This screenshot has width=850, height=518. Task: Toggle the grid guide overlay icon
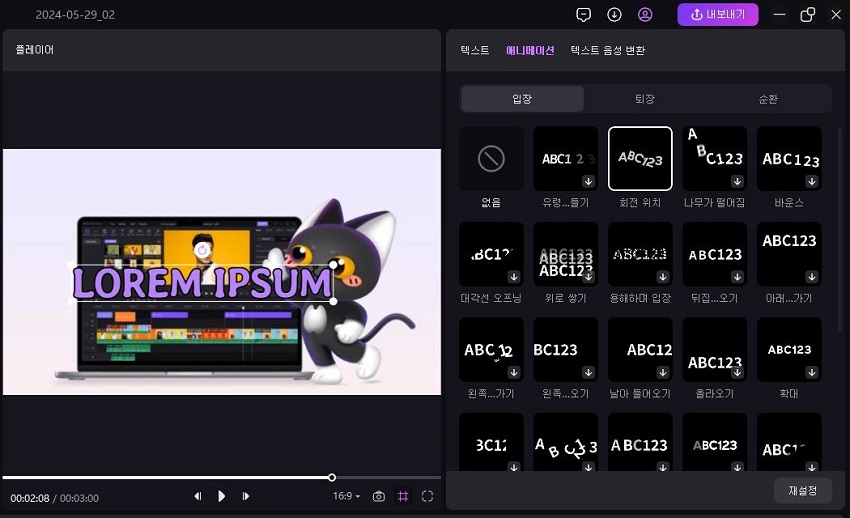pyautogui.click(x=403, y=496)
